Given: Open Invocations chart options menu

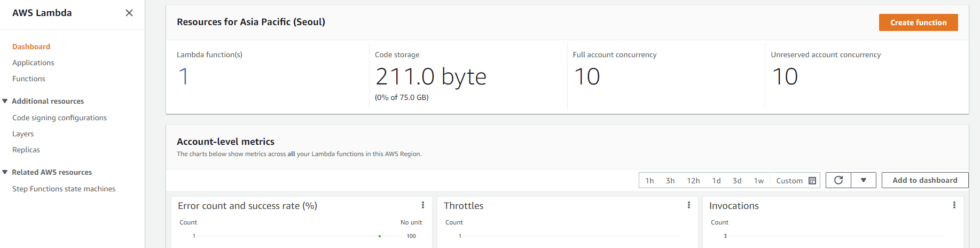Looking at the screenshot, I should click(954, 205).
